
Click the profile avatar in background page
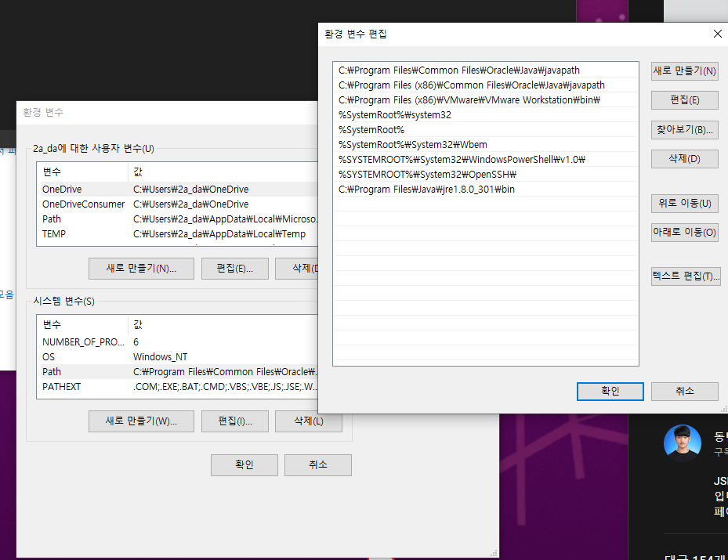pos(682,443)
